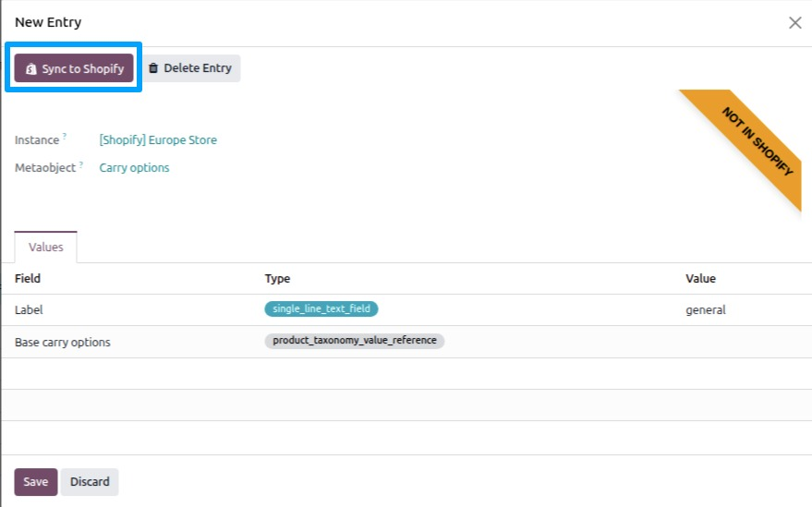Click the Sync to Shopify button
Viewport: 812px width, 507px height.
74,68
